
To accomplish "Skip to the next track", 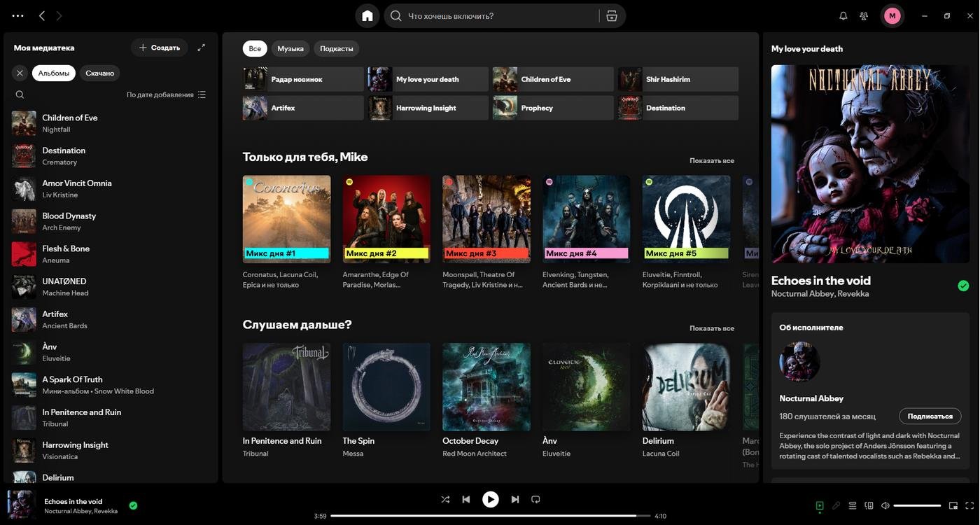I will [x=515, y=499].
